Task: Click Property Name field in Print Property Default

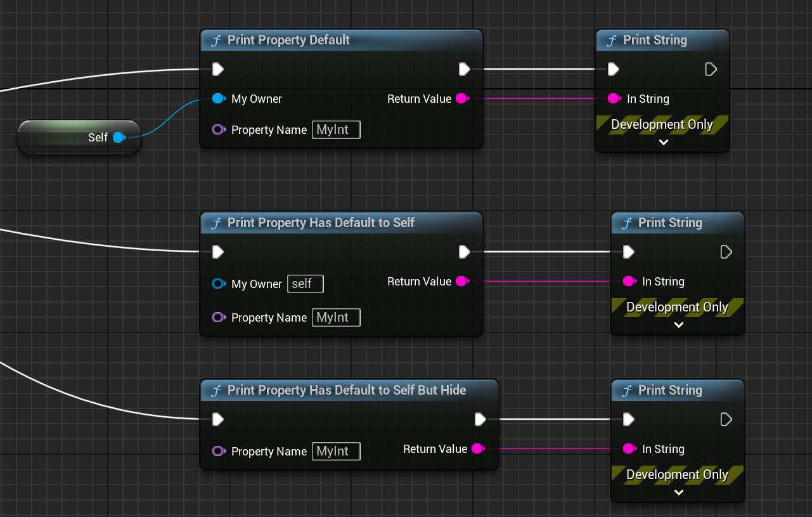Action: click(x=335, y=130)
